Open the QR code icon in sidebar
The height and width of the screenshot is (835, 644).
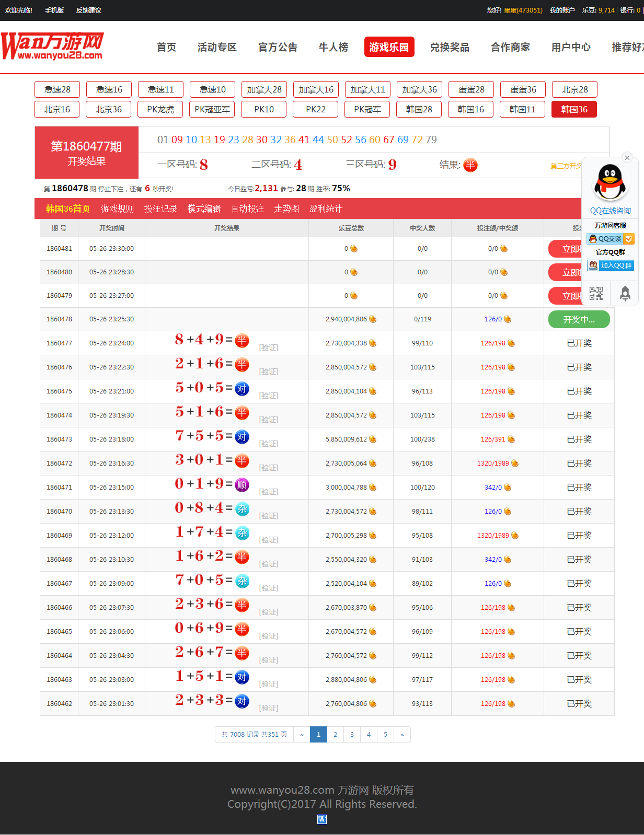[x=596, y=293]
